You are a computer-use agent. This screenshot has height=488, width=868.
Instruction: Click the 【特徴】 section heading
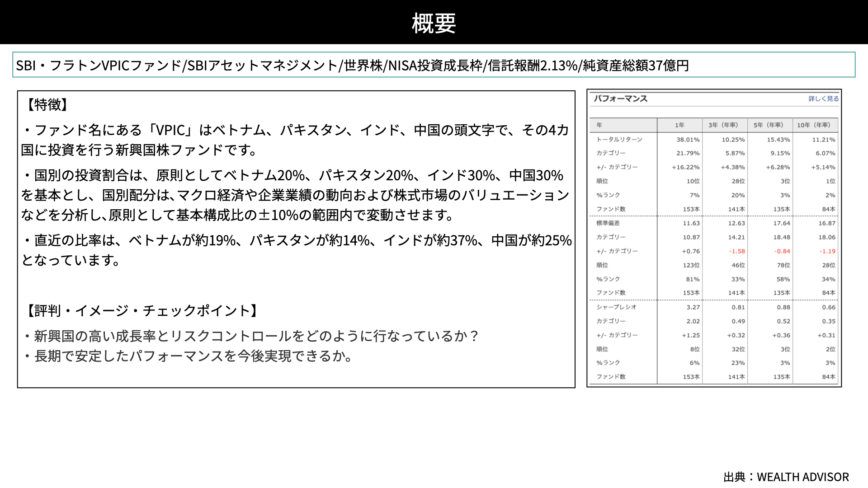tap(47, 105)
